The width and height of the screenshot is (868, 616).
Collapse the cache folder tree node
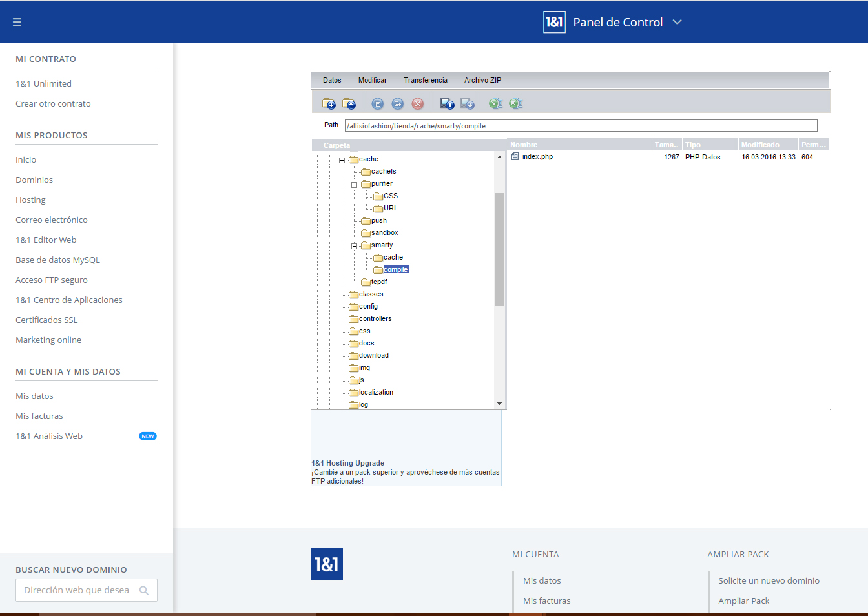342,159
